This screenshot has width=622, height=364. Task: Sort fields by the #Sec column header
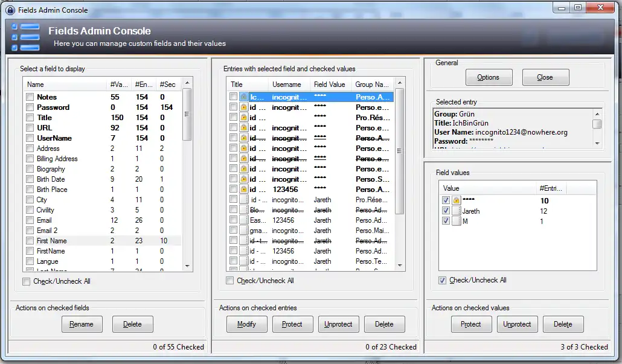point(168,85)
